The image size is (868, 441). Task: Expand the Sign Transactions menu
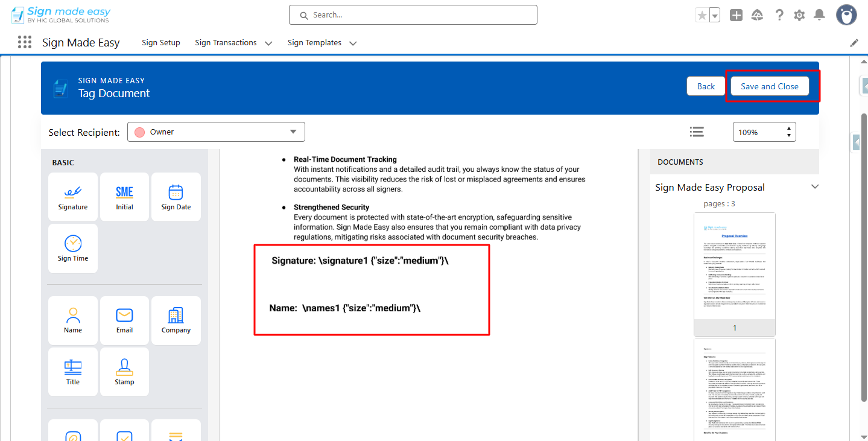coord(268,43)
